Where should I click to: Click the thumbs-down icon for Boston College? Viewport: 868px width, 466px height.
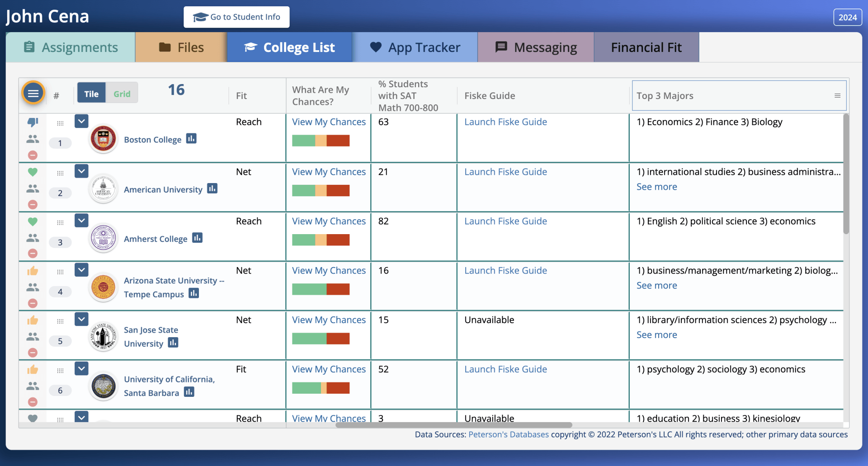point(33,122)
